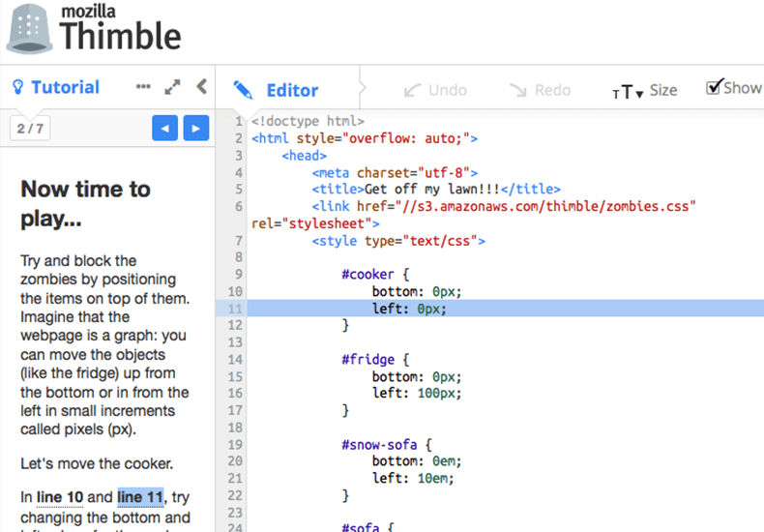Open the three-dots tutorial options menu
This screenshot has width=764, height=532.
tap(143, 87)
